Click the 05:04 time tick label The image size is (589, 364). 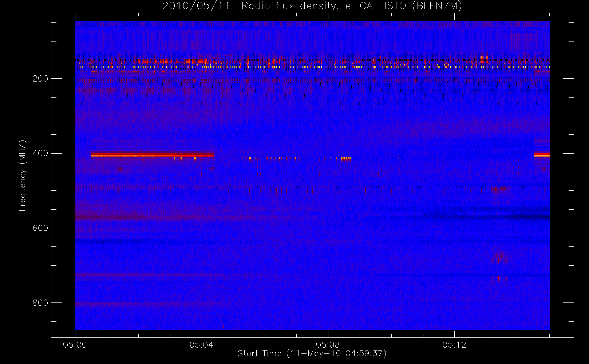pos(201,345)
